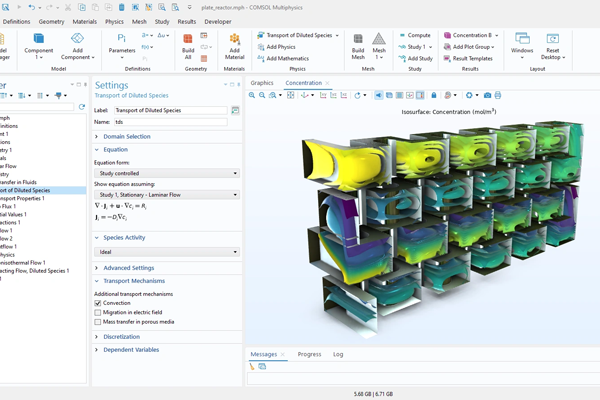The height and width of the screenshot is (400, 600).
Task: Open the Geometry ribbon tab
Action: (x=51, y=22)
